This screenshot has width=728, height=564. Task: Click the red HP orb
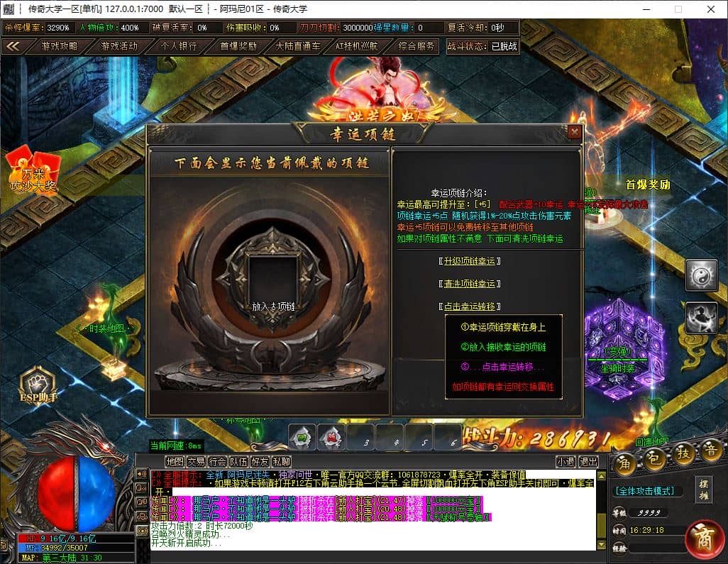56,493
